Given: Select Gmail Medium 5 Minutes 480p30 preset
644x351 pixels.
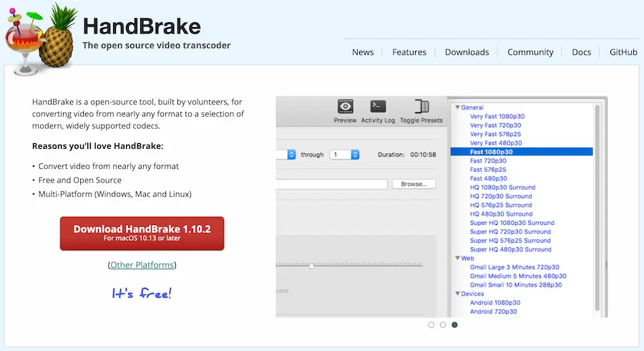Looking at the screenshot, I should click(x=518, y=277).
